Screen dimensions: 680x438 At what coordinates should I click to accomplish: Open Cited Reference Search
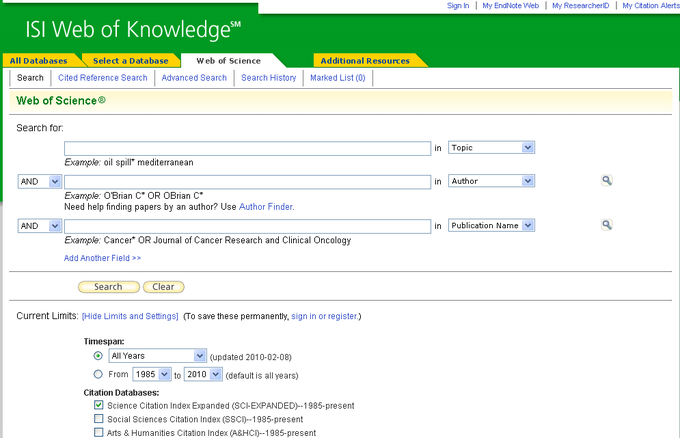(x=103, y=78)
